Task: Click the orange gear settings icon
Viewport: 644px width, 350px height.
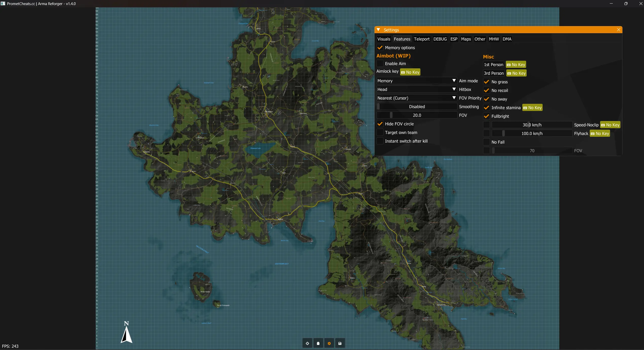Action: (329, 343)
